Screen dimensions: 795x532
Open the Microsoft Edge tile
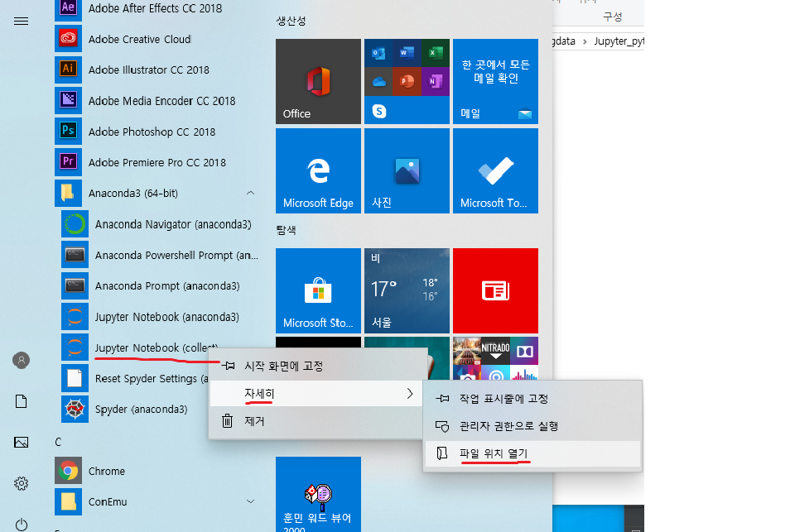(x=318, y=170)
